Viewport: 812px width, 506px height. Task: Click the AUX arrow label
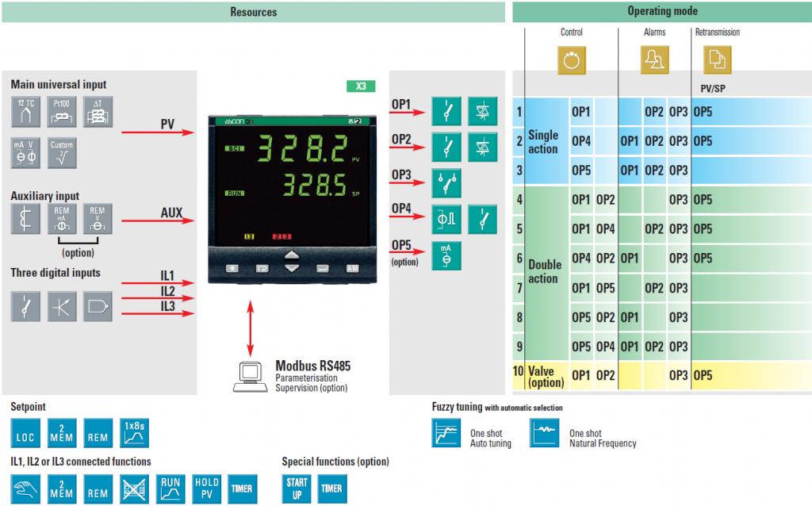171,213
